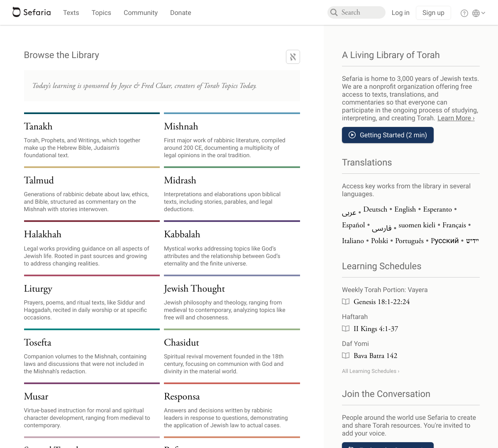Focus the Search input field
This screenshot has width=498, height=448.
(x=356, y=12)
